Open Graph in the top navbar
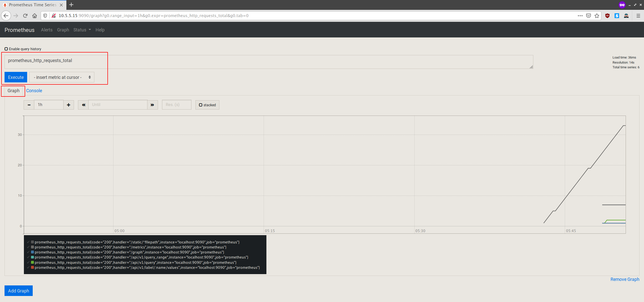This screenshot has width=644, height=302. point(63,30)
